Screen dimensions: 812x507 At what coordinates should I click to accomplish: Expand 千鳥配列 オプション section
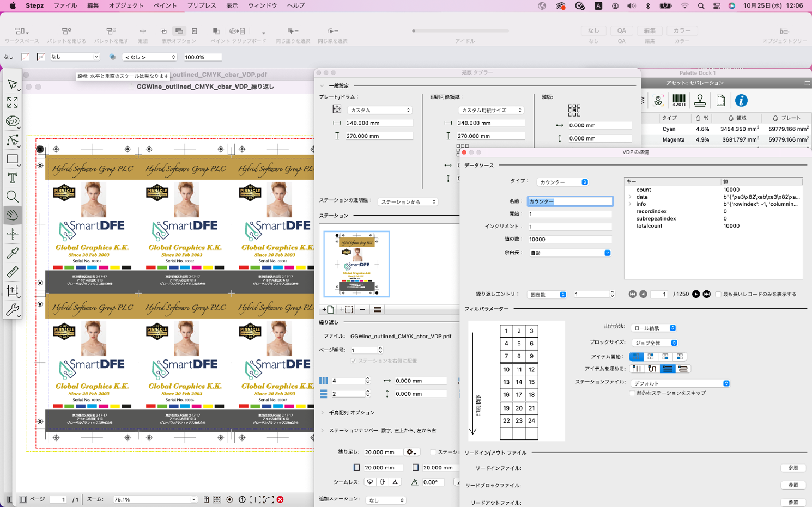coord(322,413)
